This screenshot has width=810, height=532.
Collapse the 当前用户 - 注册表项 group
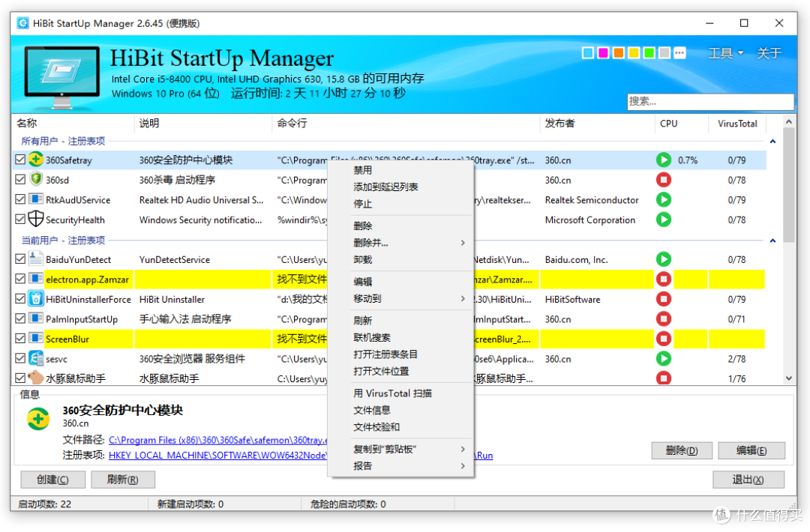point(772,241)
